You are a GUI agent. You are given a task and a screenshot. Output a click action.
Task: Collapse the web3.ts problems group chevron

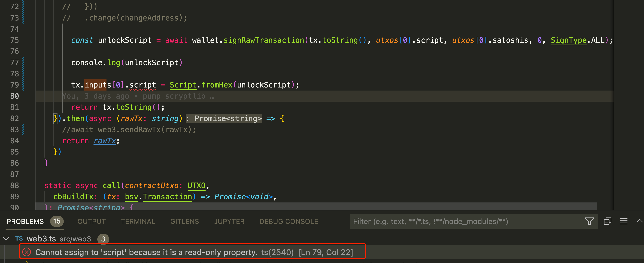(x=6, y=239)
